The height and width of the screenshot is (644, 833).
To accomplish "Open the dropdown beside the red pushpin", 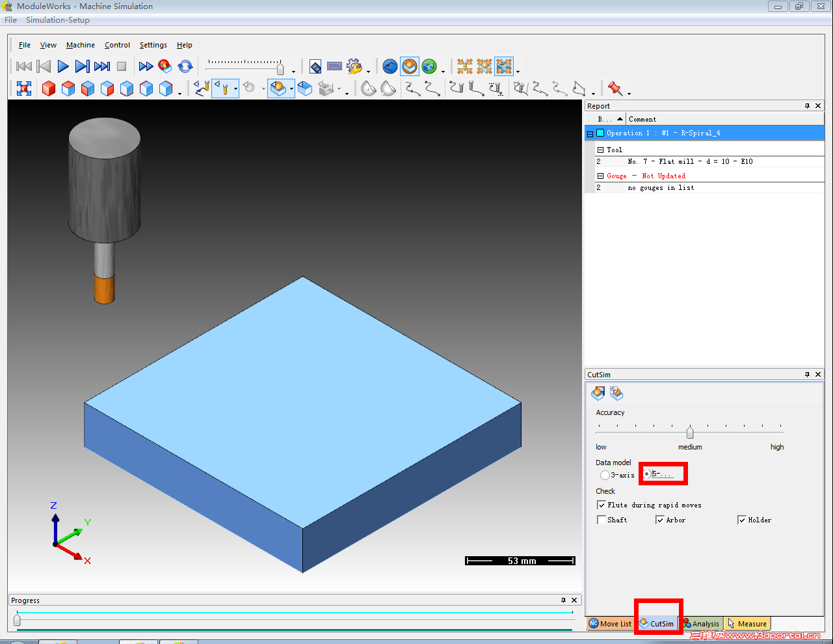I will point(629,93).
